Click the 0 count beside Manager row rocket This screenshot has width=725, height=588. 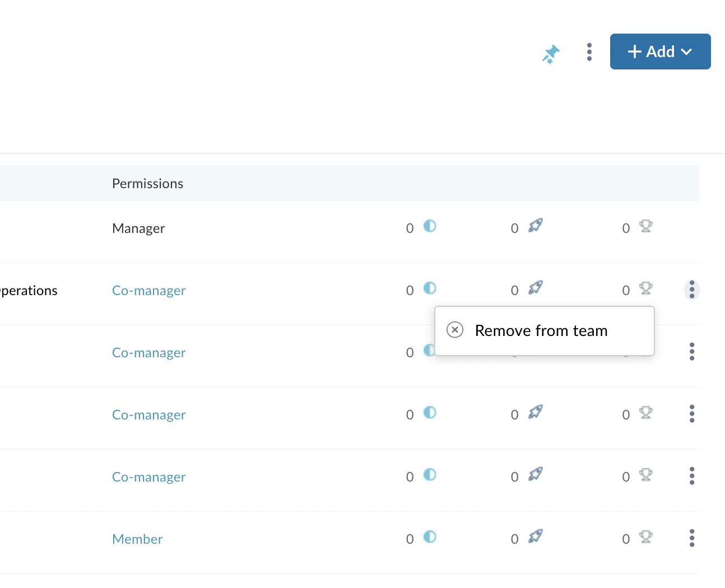click(x=514, y=228)
